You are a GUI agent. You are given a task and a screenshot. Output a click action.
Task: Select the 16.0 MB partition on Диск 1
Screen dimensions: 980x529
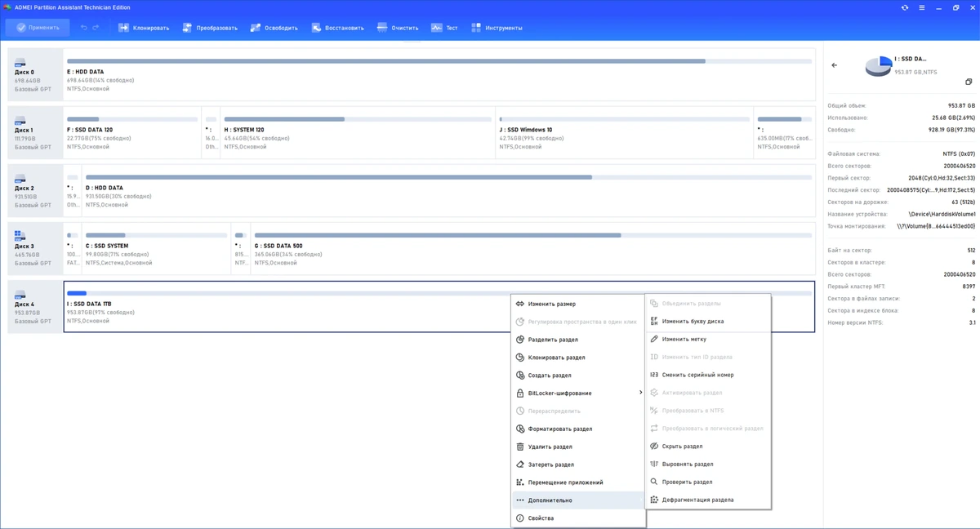pos(211,132)
